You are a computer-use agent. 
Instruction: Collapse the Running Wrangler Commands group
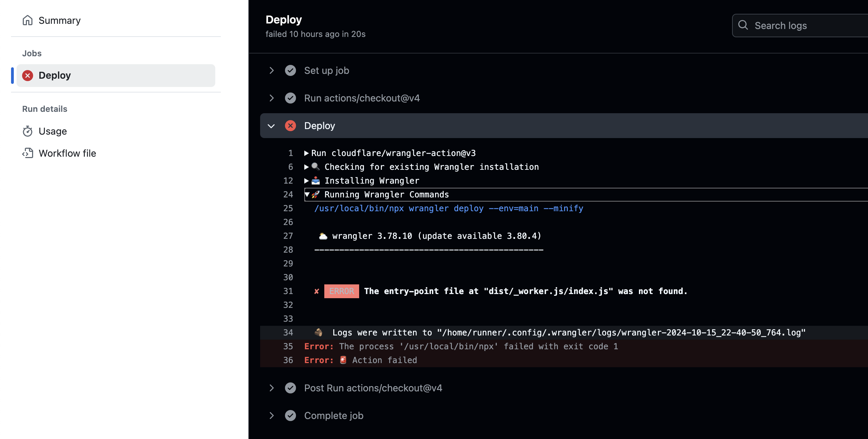pos(307,194)
